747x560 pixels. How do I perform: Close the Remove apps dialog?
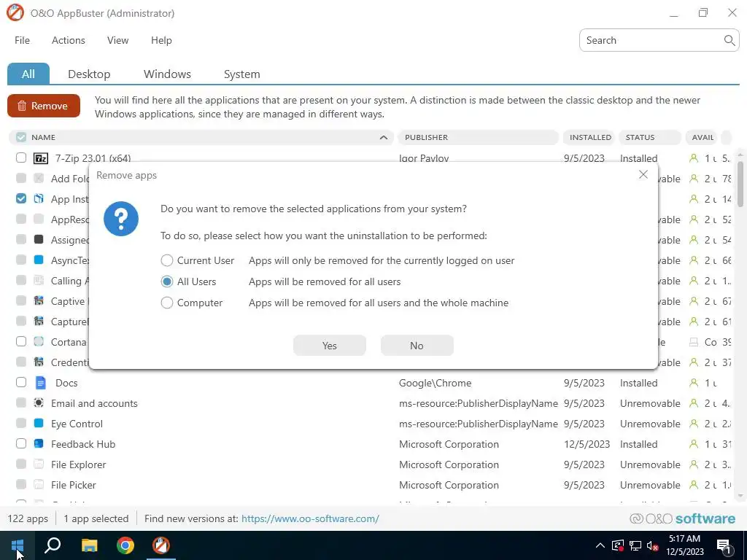point(643,174)
